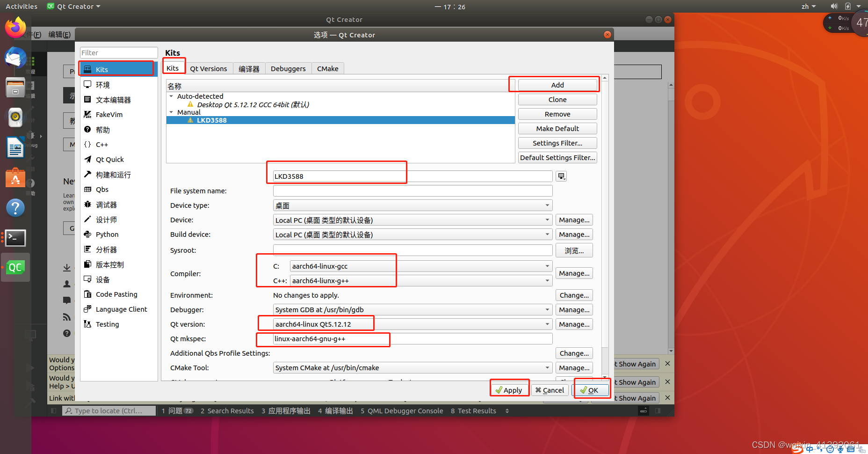Switch to the CMake tab
The width and height of the screenshot is (868, 454).
click(x=327, y=68)
